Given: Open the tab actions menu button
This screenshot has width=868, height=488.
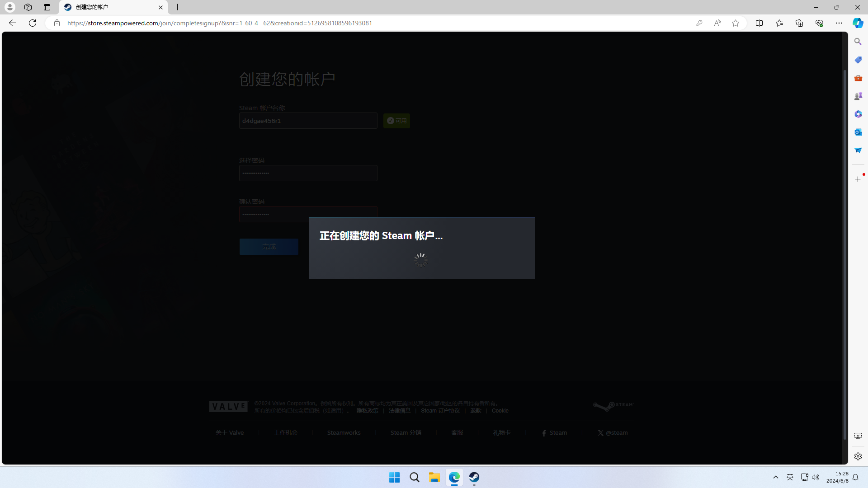Looking at the screenshot, I should pos(47,7).
